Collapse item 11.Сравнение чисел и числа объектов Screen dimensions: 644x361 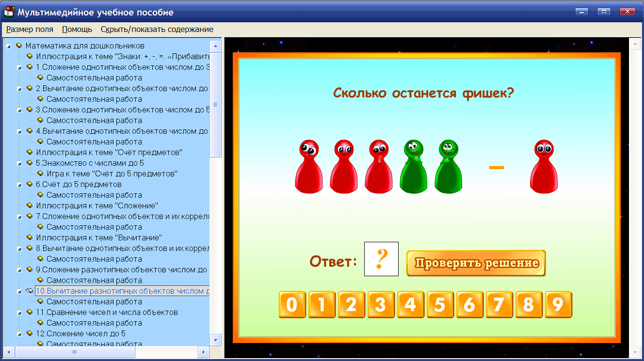click(x=19, y=313)
